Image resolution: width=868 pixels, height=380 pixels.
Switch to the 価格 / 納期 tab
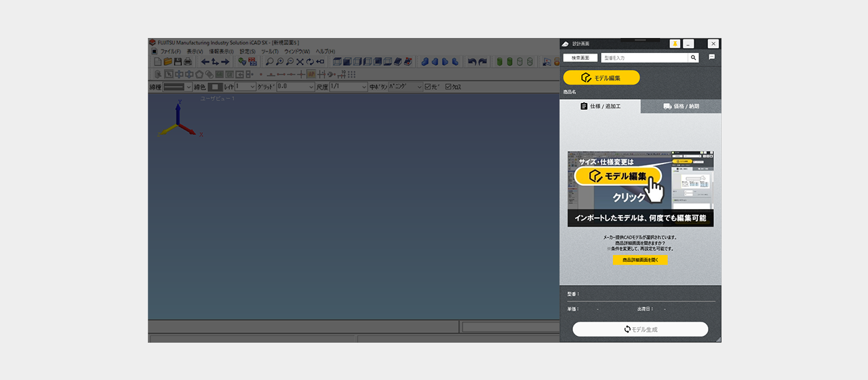[681, 107]
